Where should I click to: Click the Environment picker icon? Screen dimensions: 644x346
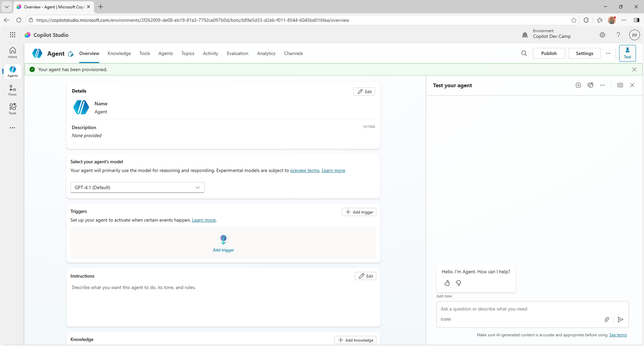click(525, 35)
